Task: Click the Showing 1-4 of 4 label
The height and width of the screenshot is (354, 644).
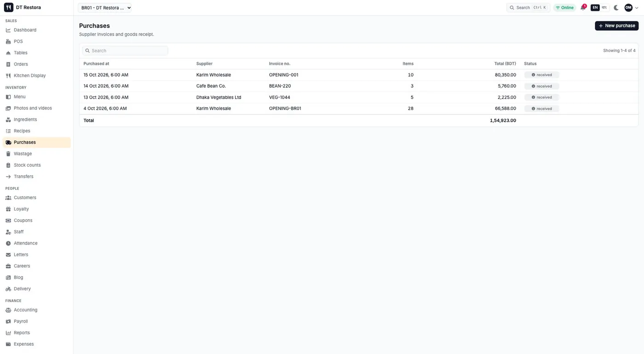Action: [619, 51]
